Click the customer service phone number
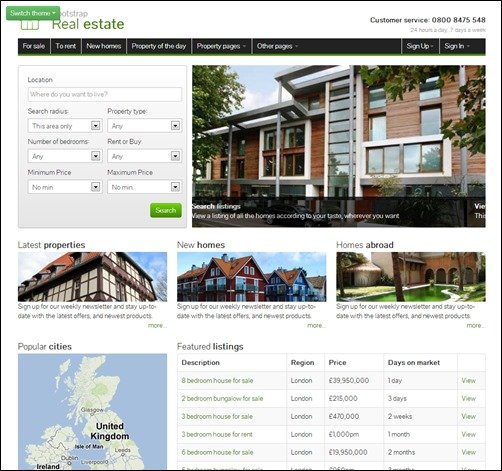This screenshot has height=471, width=502. click(459, 20)
